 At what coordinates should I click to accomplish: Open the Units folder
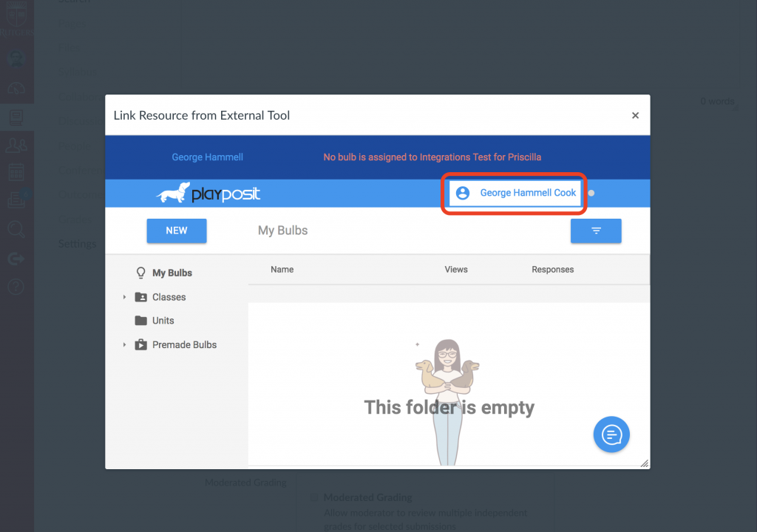click(x=163, y=321)
